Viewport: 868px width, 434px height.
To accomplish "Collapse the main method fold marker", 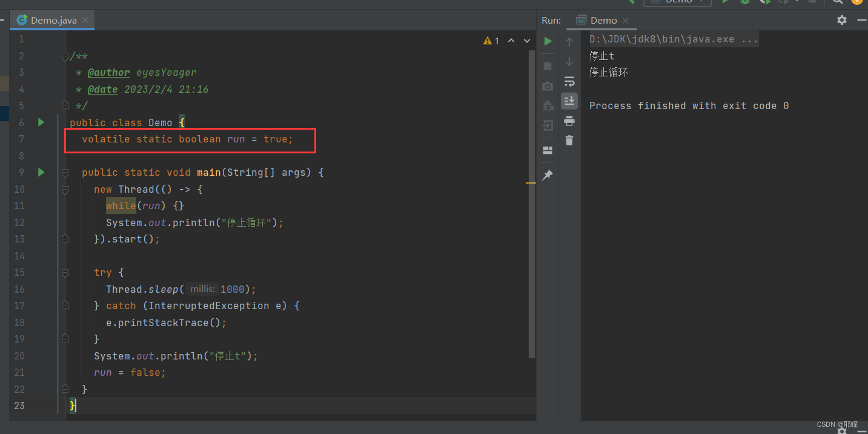I will pyautogui.click(x=65, y=173).
